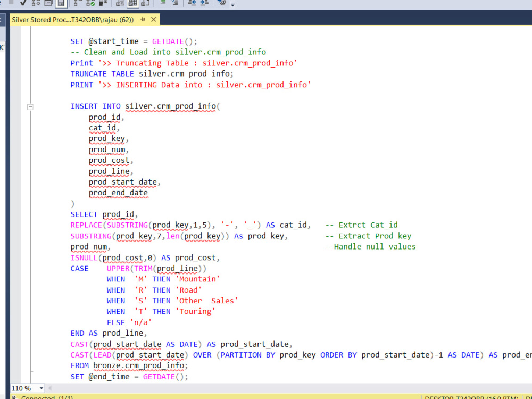Open the toolbar overflow options arrow
The height and width of the screenshot is (399, 532).
click(233, 4)
